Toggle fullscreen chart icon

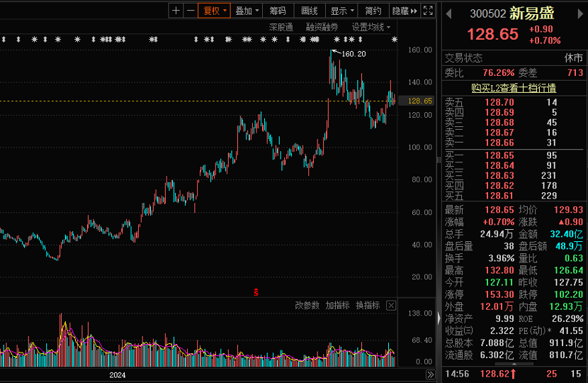[x=428, y=11]
